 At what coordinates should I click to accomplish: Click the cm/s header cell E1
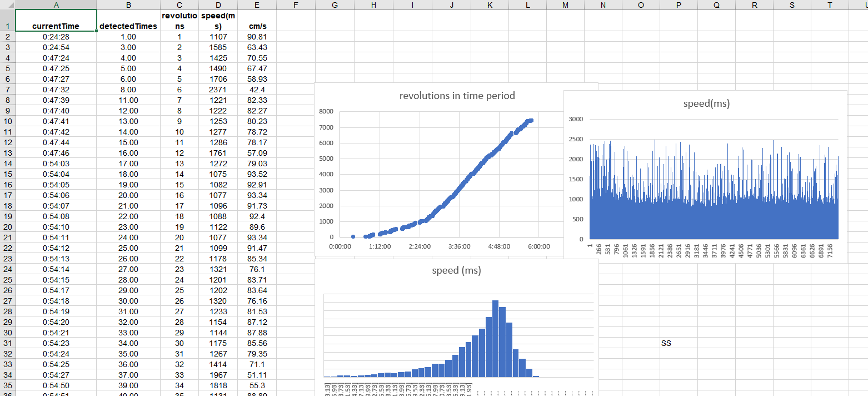point(257,21)
